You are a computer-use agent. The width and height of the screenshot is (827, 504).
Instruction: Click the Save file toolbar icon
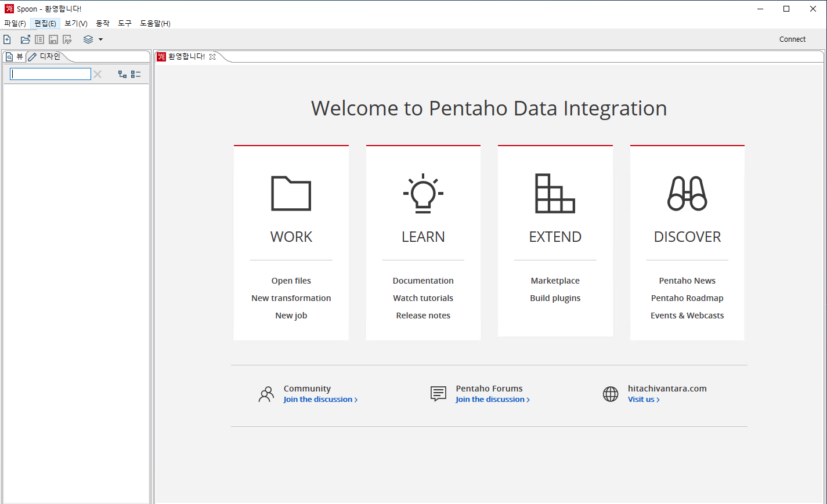(x=53, y=39)
